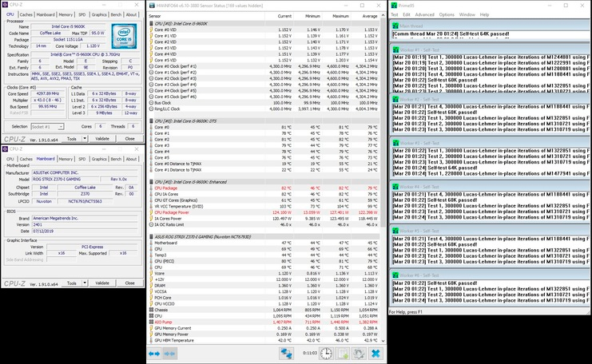Click HWiNFO expand-columns double arrow icon
Viewport: 592px width, 364px height.
pyautogui.click(x=154, y=354)
